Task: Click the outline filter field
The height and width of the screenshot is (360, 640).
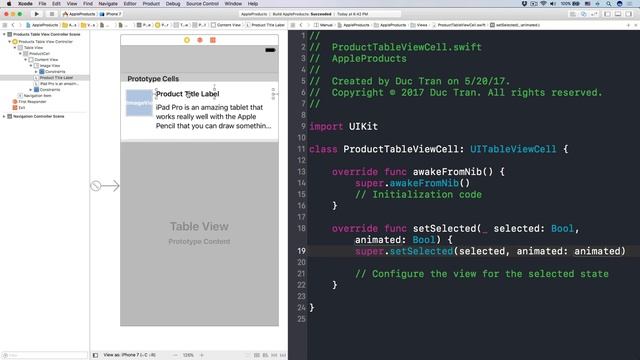Action: tap(44, 355)
